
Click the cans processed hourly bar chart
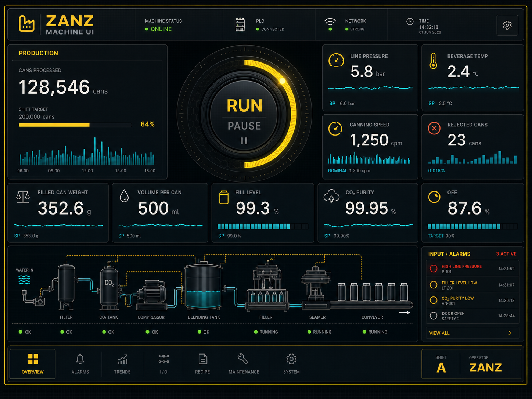point(87,152)
